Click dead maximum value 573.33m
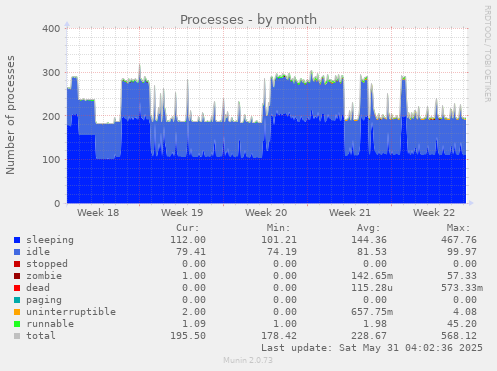Screen dimensions: 497x371 462,288
